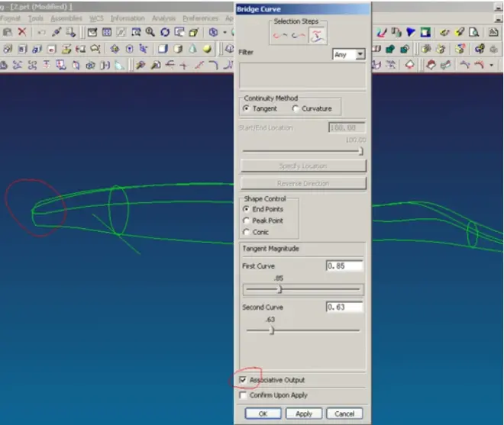
Task: Click the Sphere primitive icon
Action: click(207, 49)
